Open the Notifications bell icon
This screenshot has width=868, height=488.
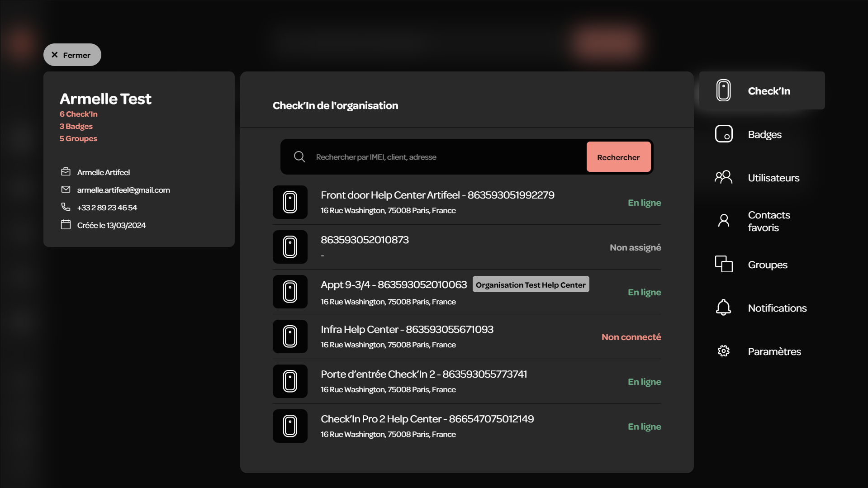point(724,308)
